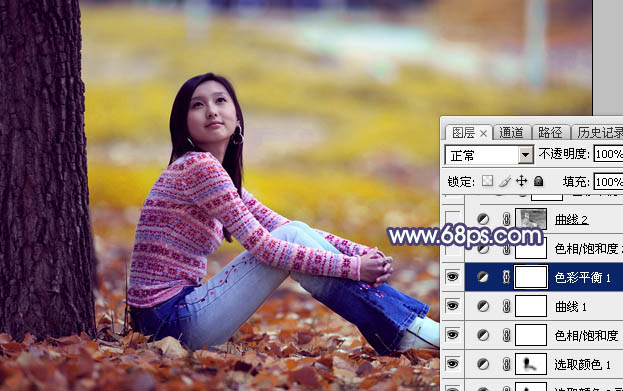
Task: Click the 填充 value field
Action: click(608, 182)
